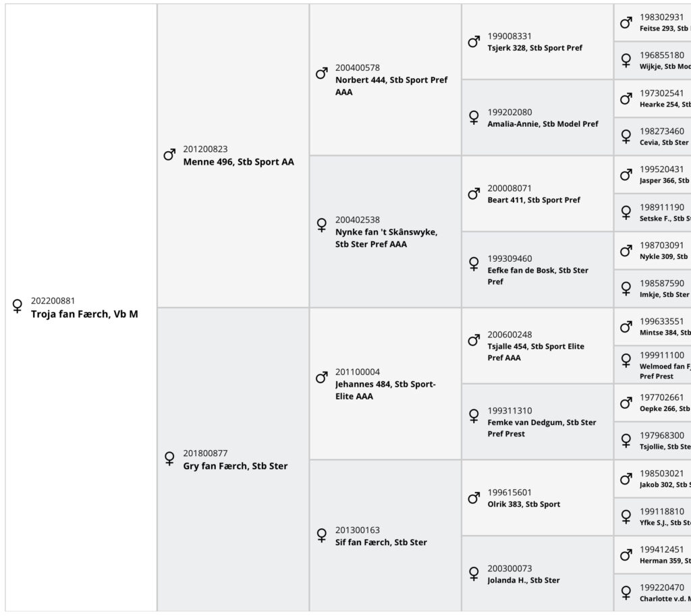Viewport: 691px width, 616px height.
Task: Open Feitse 293 ancestor cell
Action: coord(653,22)
